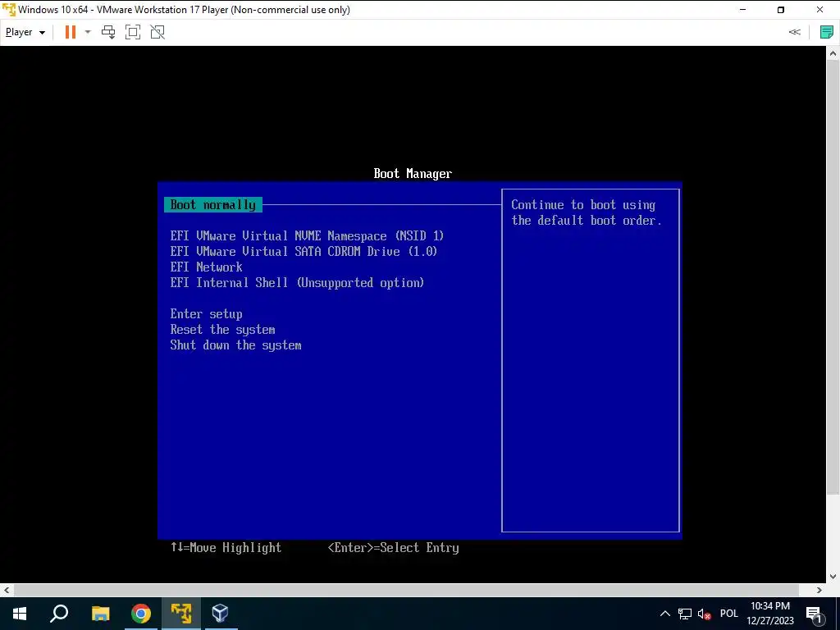Viewport: 840px width, 630px height.
Task: Click VMware Player taskbar icon
Action: click(x=181, y=614)
